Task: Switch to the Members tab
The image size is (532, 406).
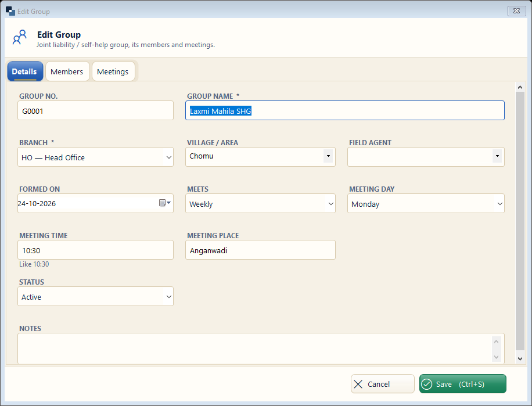Action: [x=67, y=71]
